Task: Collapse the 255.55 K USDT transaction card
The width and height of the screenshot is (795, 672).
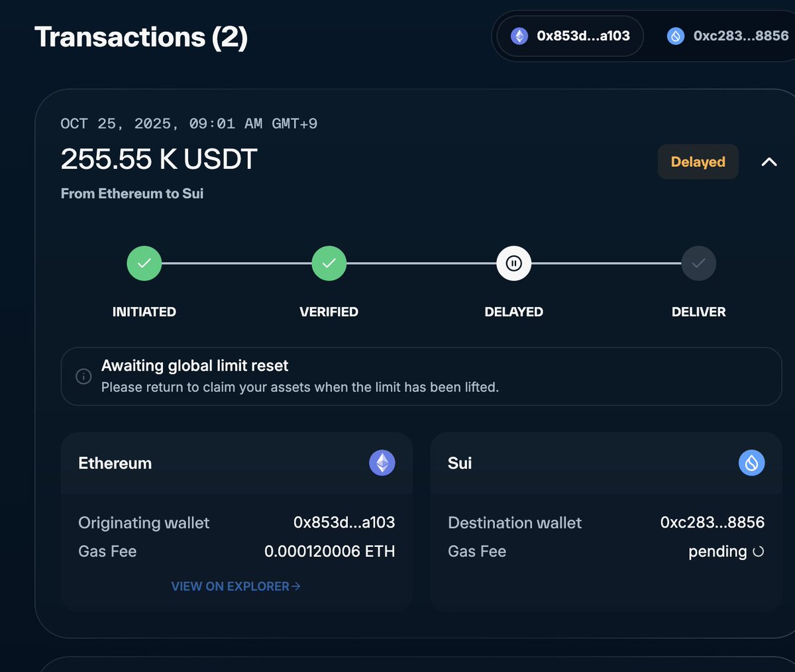Action: tap(769, 162)
